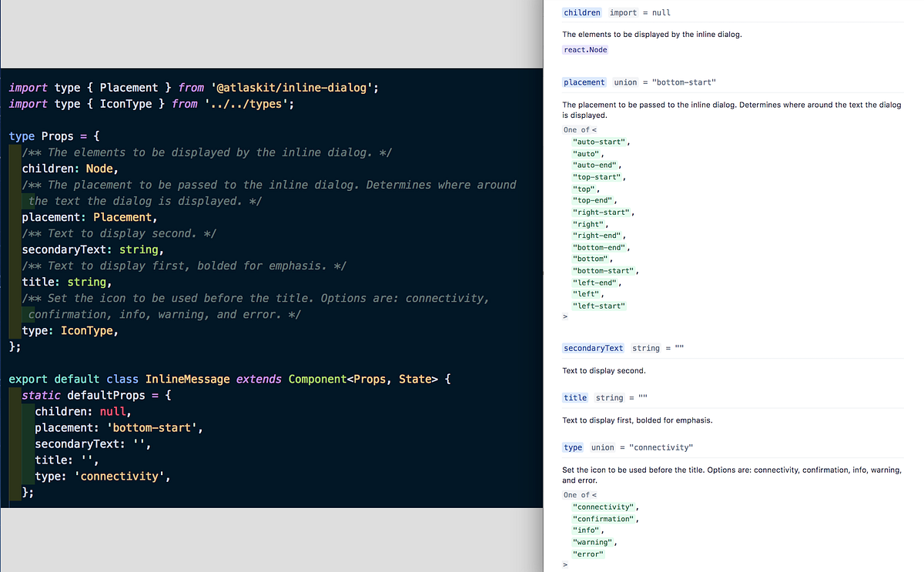This screenshot has width=924, height=572.
Task: Click the closing chevron under placement values
Action: tap(564, 316)
